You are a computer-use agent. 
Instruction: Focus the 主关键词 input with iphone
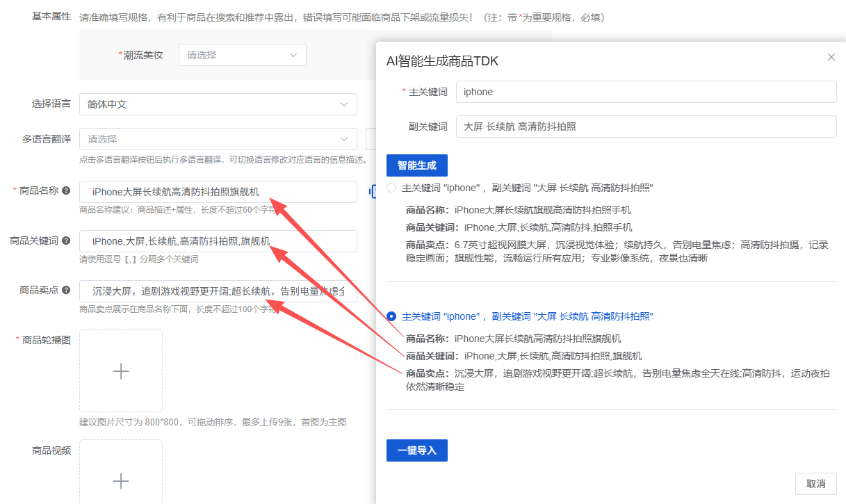coord(646,92)
